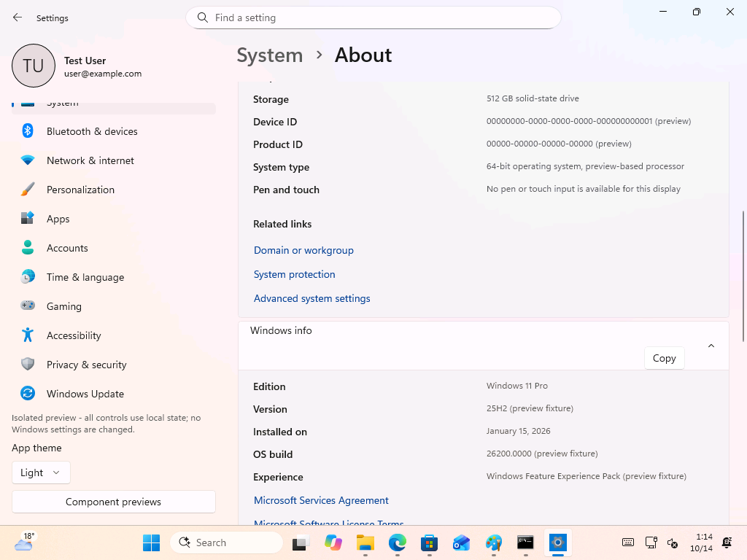Click the Time & language globe-clock icon
Viewport: 747px width, 560px height.
click(28, 276)
